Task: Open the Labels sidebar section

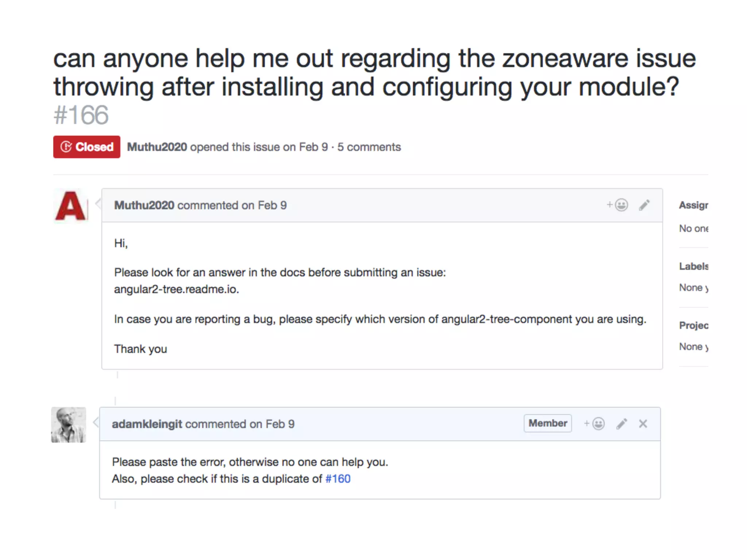Action: (x=693, y=266)
